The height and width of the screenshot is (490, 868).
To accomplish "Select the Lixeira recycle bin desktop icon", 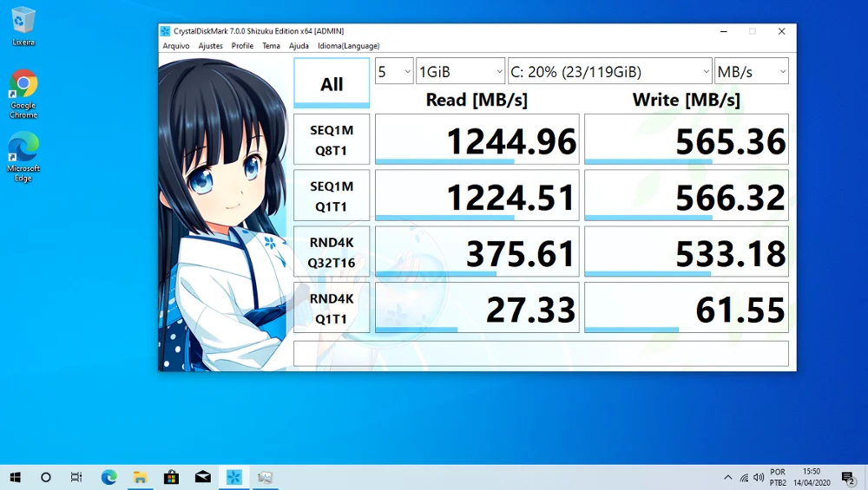I will pos(23,27).
